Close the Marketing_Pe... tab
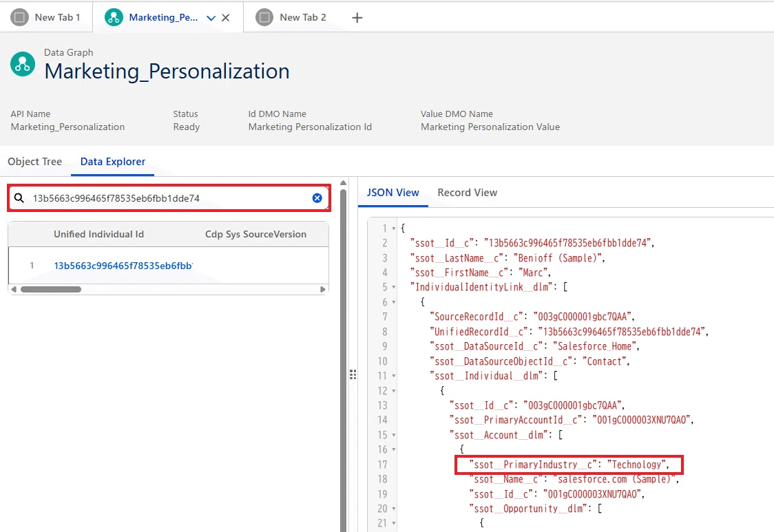This screenshot has height=532, width=774. point(226,18)
